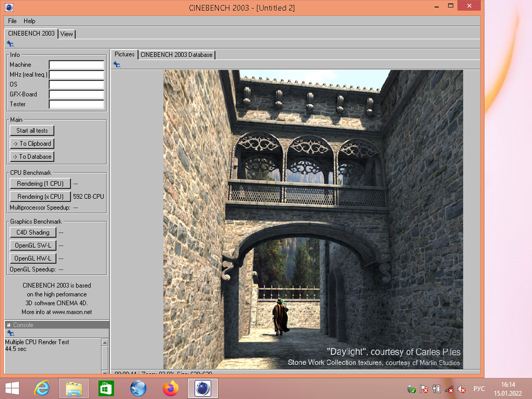Open the Windows Store taskbar icon
This screenshot has height=399, width=532.
[106, 389]
